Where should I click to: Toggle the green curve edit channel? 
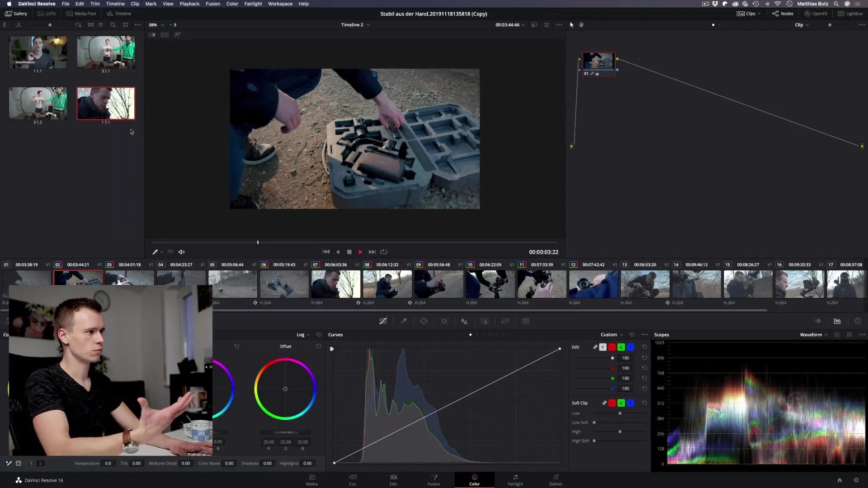(621, 347)
